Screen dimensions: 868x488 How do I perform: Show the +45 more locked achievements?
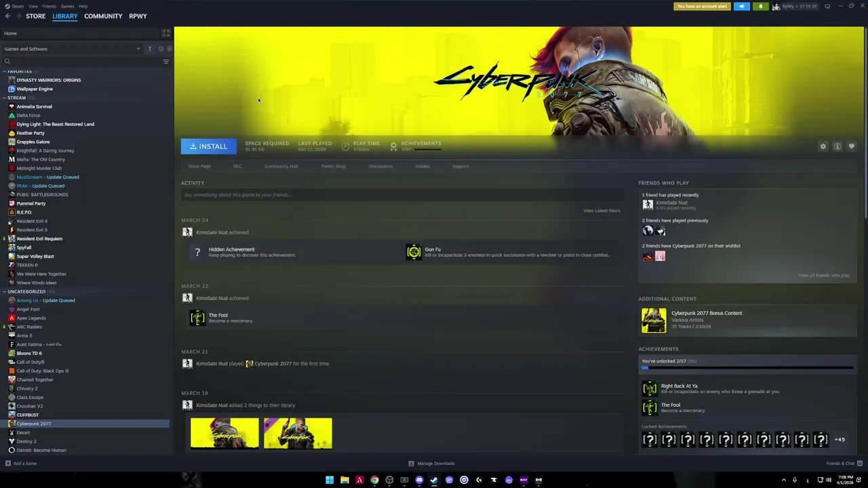click(x=840, y=440)
